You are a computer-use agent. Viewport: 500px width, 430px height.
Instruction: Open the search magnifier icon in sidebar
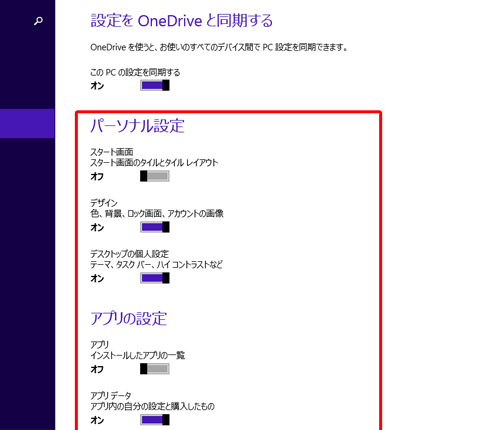38,21
